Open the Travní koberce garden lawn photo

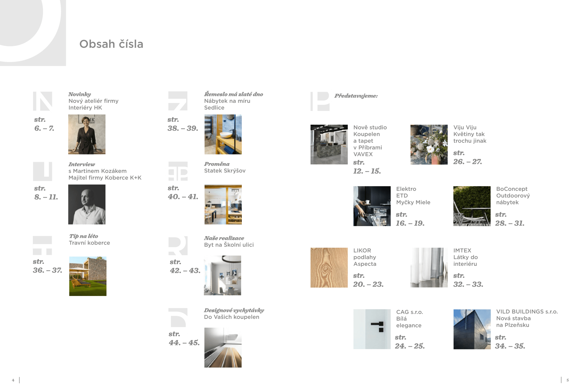(x=88, y=276)
